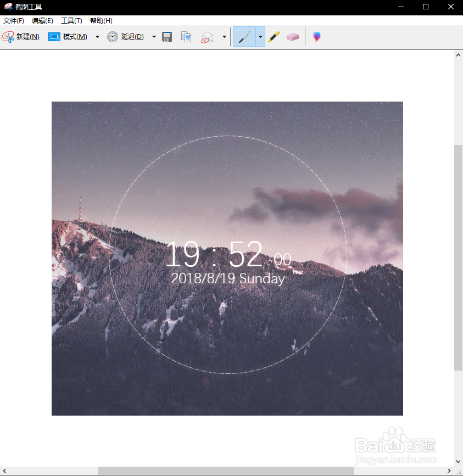The height and width of the screenshot is (476, 463).
Task: Minimize the Snipping Tool window
Action: pyautogui.click(x=401, y=7)
